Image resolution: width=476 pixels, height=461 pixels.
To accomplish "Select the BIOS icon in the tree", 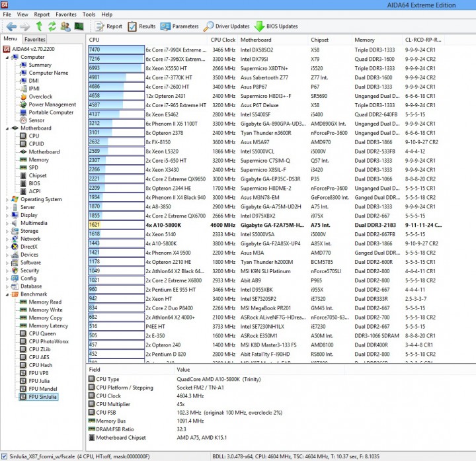I will coord(23,183).
